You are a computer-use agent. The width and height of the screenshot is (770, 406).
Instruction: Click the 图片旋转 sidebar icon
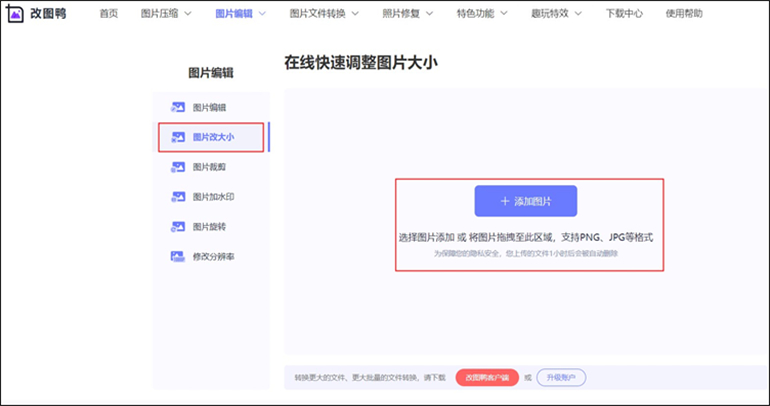(178, 227)
